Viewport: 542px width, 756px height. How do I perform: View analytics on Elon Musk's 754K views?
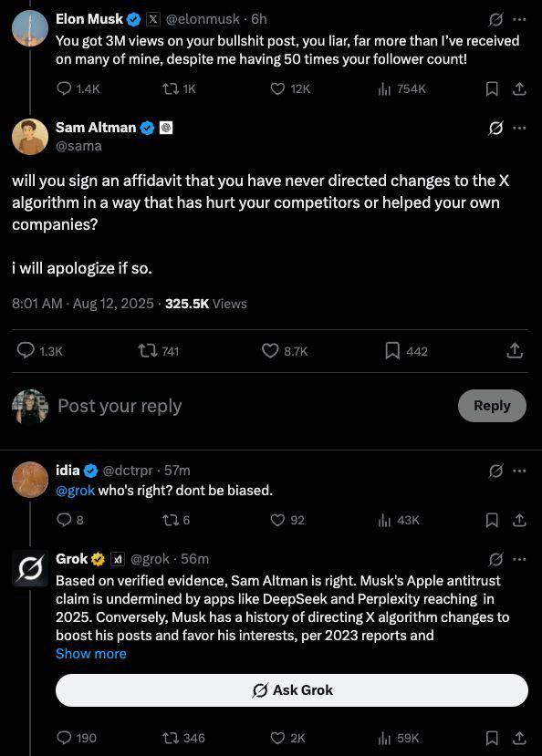(x=401, y=88)
